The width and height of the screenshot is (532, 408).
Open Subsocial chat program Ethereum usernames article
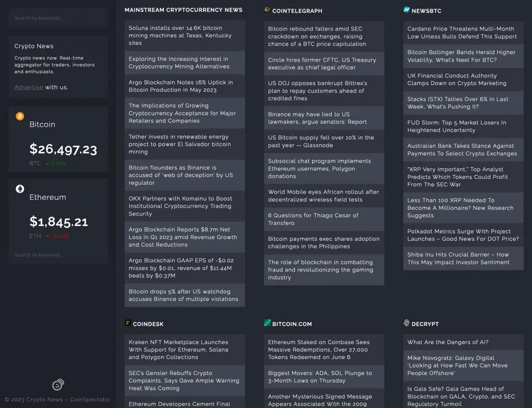(324, 168)
